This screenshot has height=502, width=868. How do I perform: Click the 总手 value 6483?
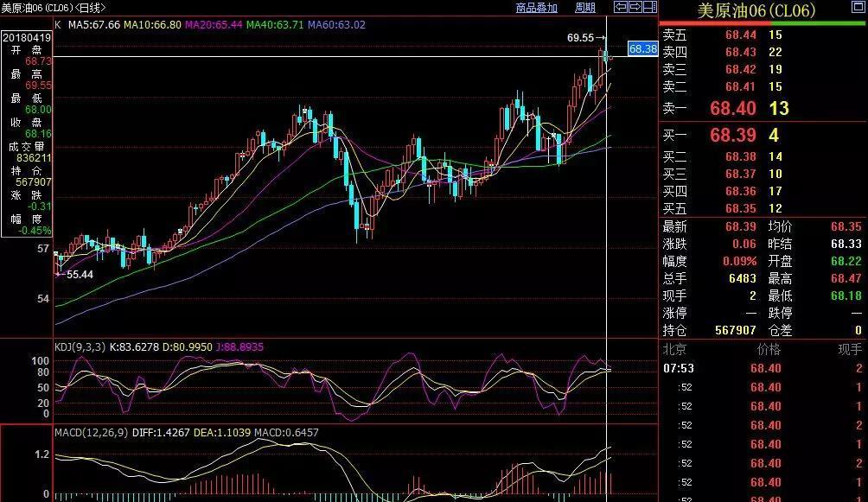tap(743, 278)
